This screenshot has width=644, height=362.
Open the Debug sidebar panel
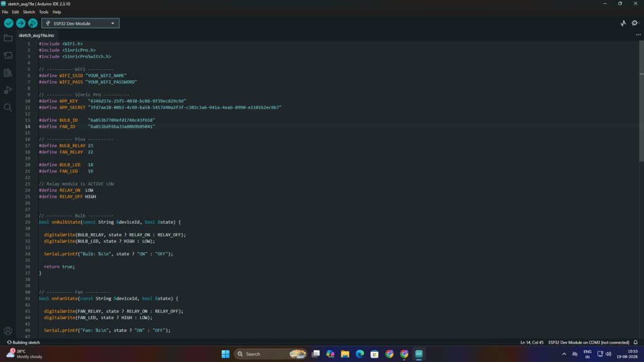(8, 90)
